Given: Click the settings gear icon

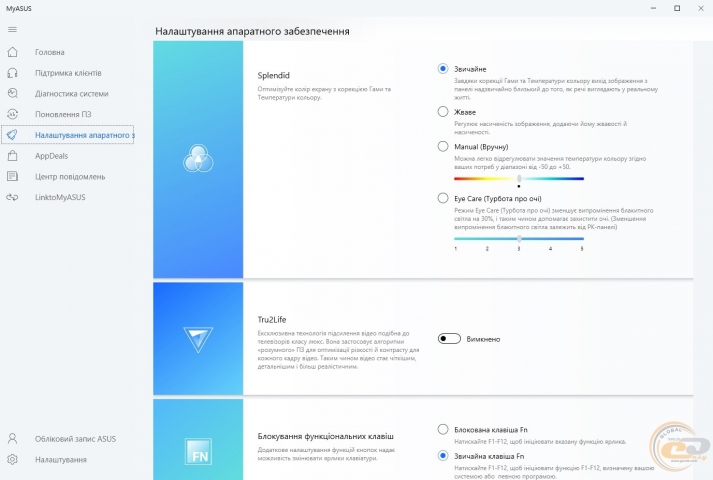Looking at the screenshot, I should 13,460.
